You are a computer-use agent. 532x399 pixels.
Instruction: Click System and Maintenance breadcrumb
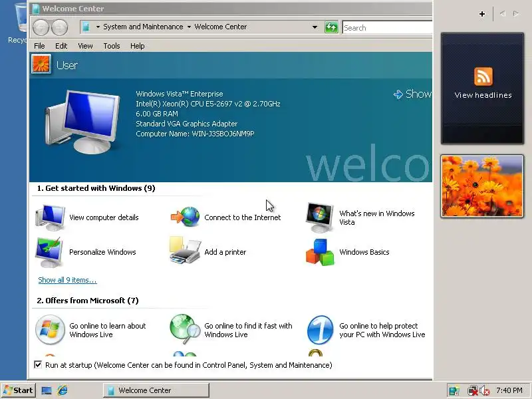point(143,27)
